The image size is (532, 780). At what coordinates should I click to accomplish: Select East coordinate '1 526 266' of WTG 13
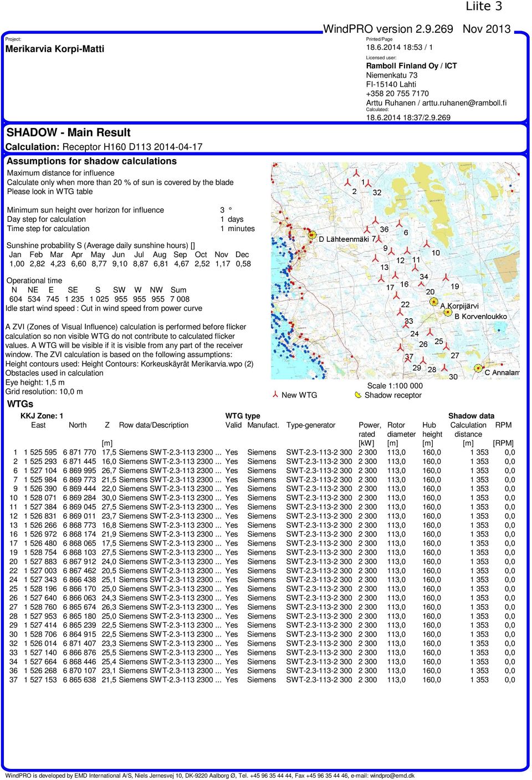tap(40, 525)
